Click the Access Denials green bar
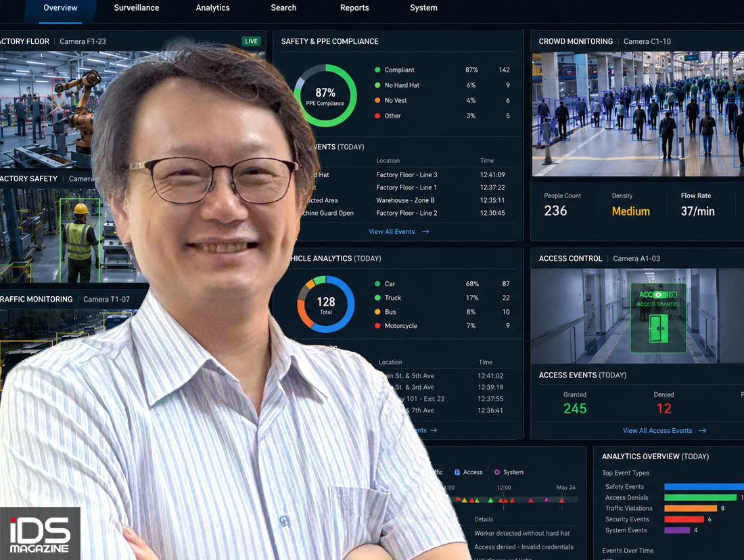 700,497
